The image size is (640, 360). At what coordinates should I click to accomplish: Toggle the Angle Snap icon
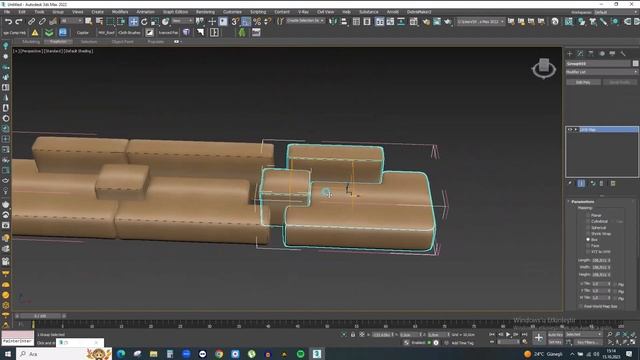click(246, 21)
